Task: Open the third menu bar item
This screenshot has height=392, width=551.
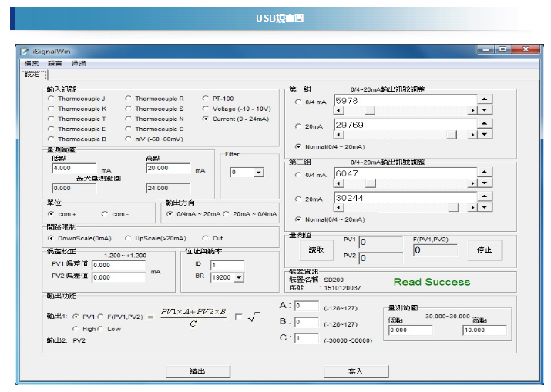Action: [x=79, y=63]
